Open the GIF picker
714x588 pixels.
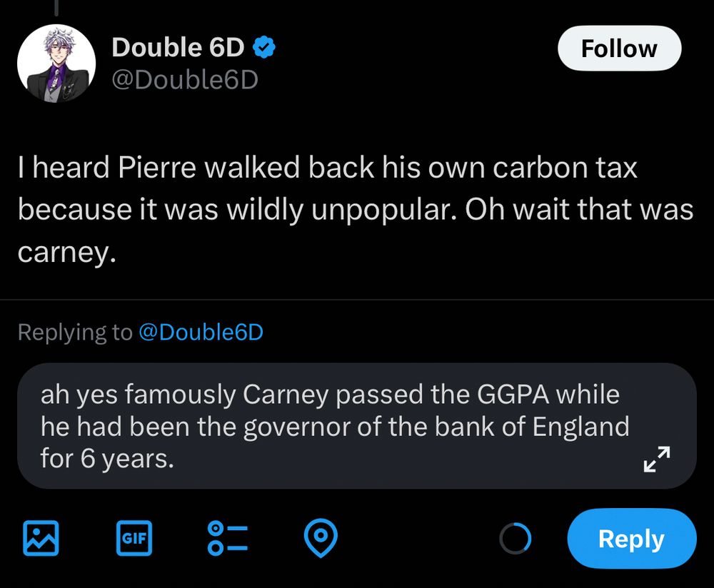[x=134, y=538]
